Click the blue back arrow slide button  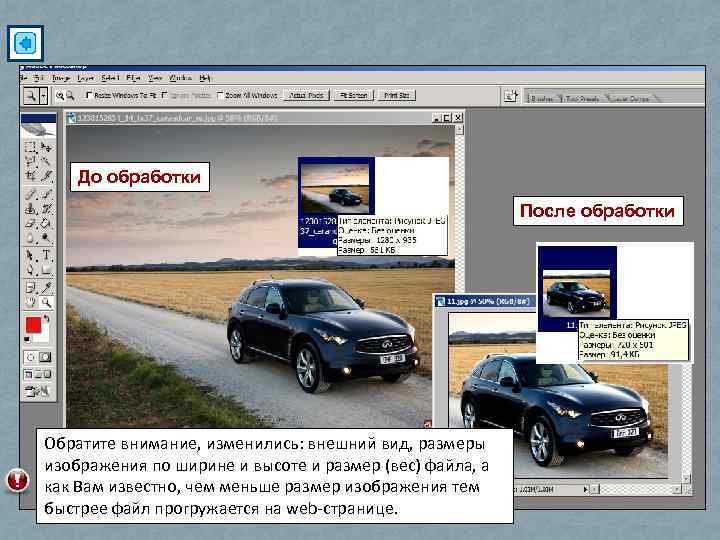(26, 44)
